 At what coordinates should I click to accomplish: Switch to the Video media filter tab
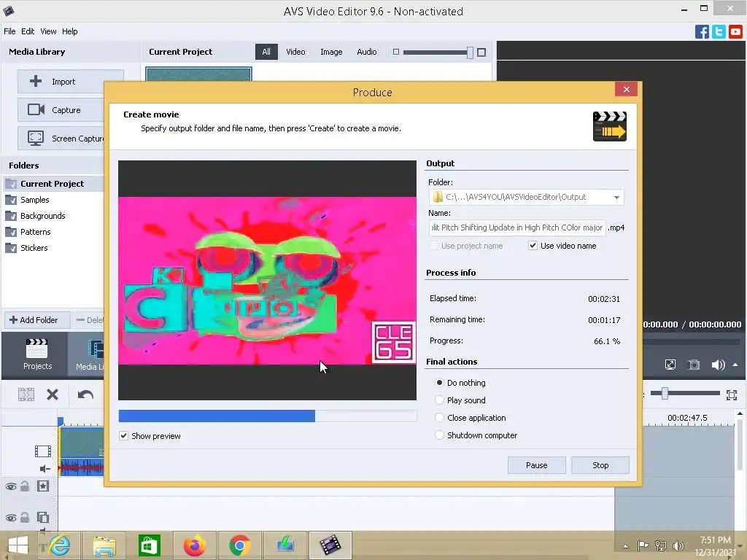click(295, 52)
